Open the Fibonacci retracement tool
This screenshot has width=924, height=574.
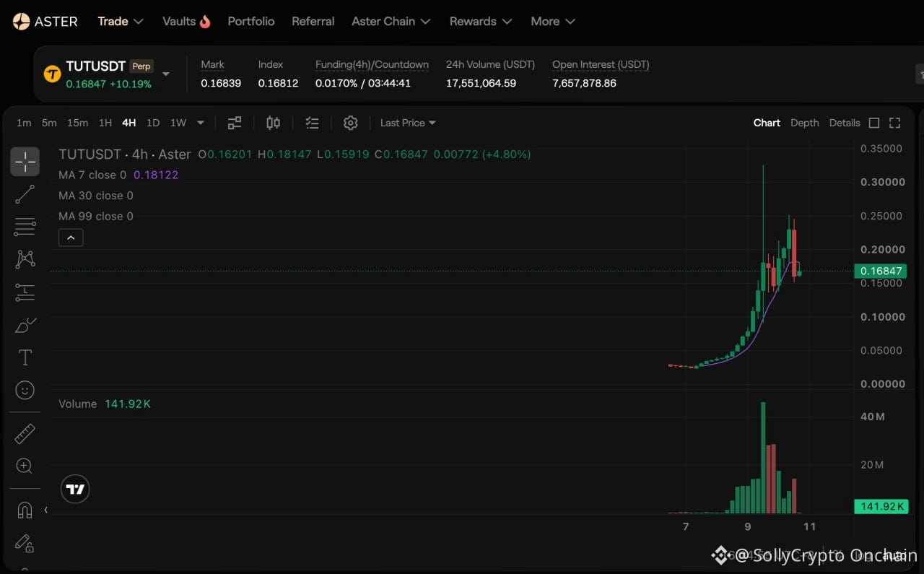click(x=25, y=227)
